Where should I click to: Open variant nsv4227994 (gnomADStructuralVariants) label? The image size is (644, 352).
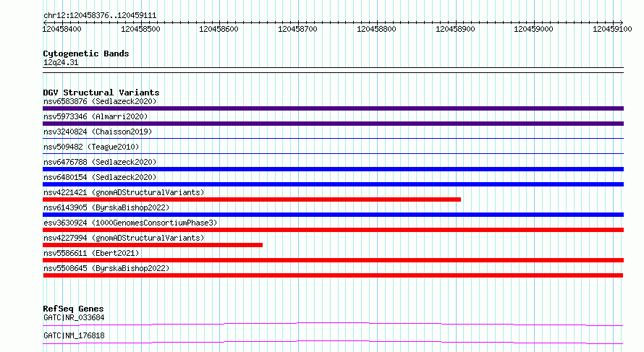pyautogui.click(x=124, y=238)
